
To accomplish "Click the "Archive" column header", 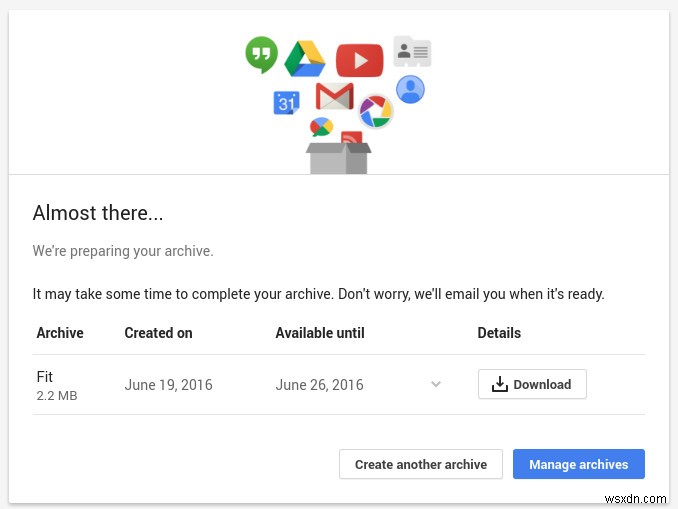I will coord(60,333).
